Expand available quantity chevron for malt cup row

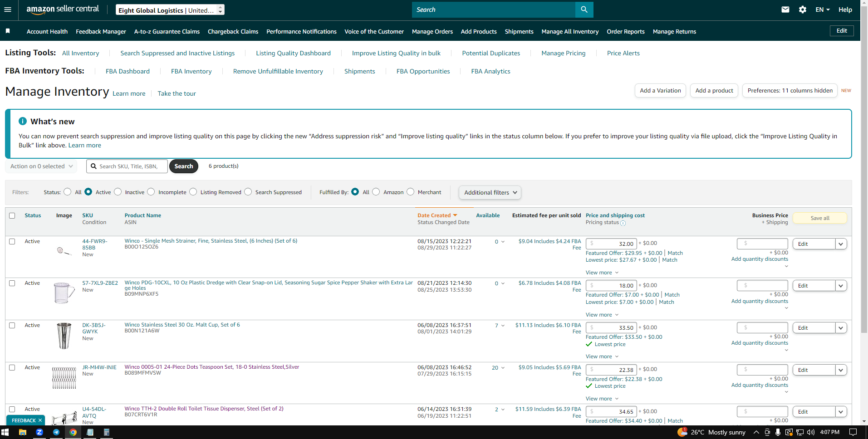[503, 326]
